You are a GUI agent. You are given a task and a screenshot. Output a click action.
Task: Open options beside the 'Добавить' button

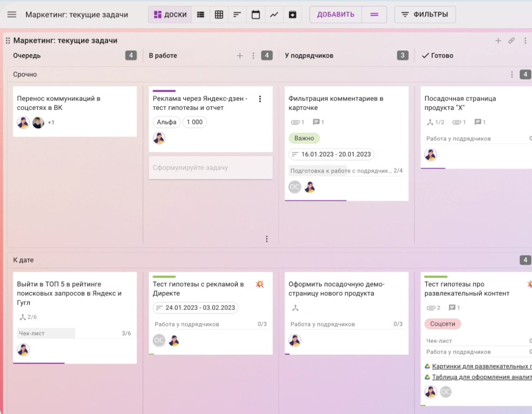tap(374, 14)
